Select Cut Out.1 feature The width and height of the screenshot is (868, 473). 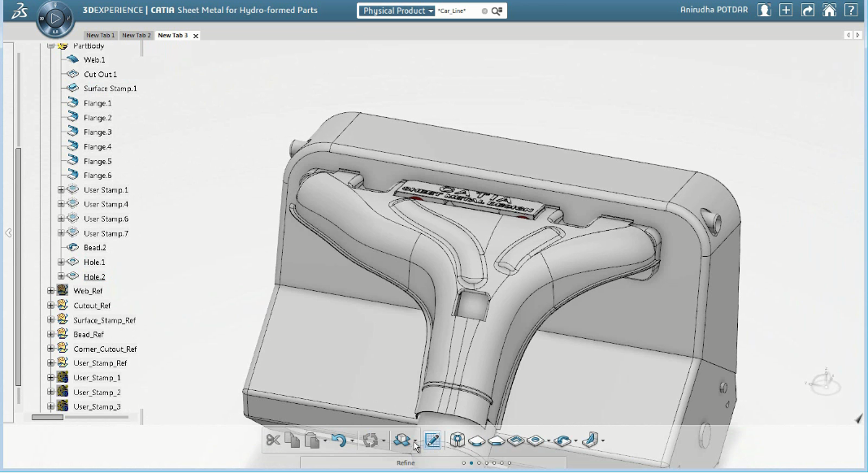pyautogui.click(x=100, y=74)
